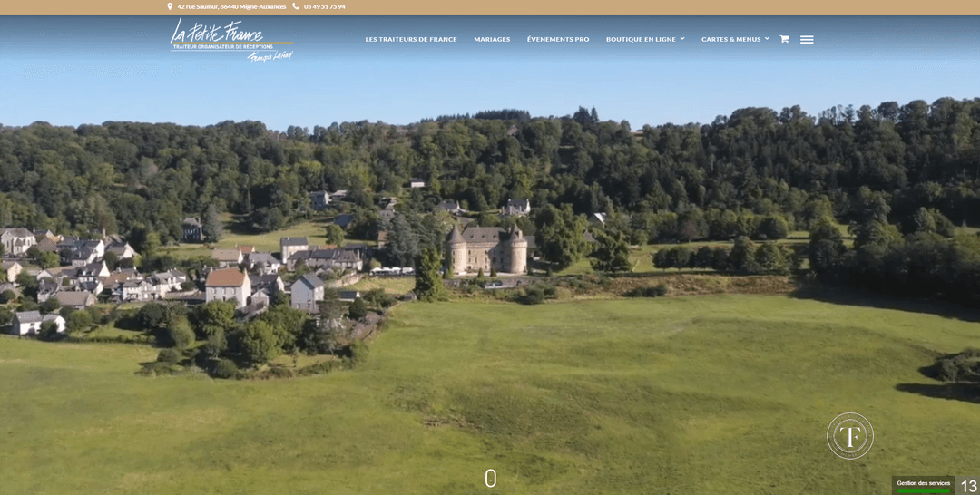Open the Cartes & Menus menu
This screenshot has height=495, width=980.
coord(730,40)
